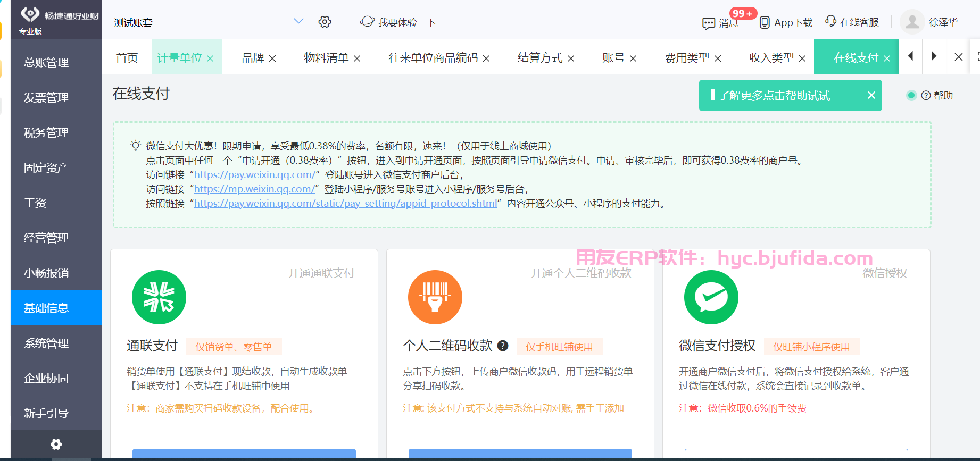Switch to the 费用类型 tab

coord(687,57)
